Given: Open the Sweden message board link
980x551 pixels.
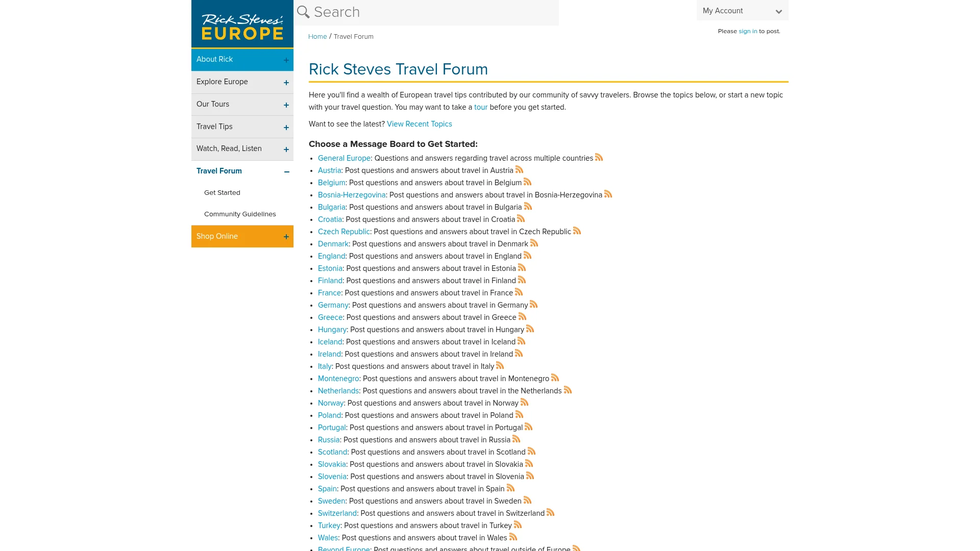Looking at the screenshot, I should click(x=332, y=501).
